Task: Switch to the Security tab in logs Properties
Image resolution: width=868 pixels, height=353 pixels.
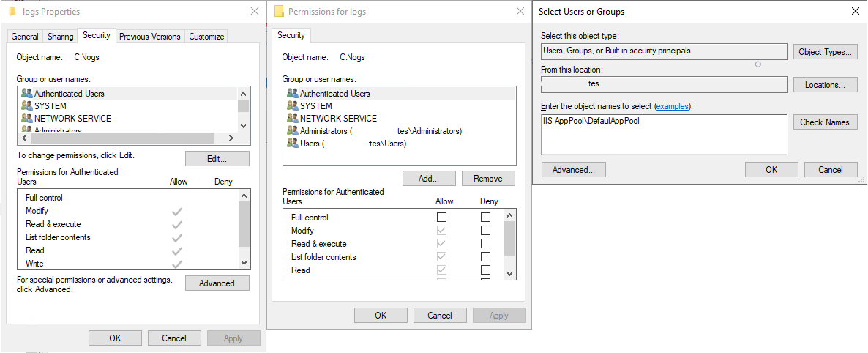Action: (x=97, y=35)
